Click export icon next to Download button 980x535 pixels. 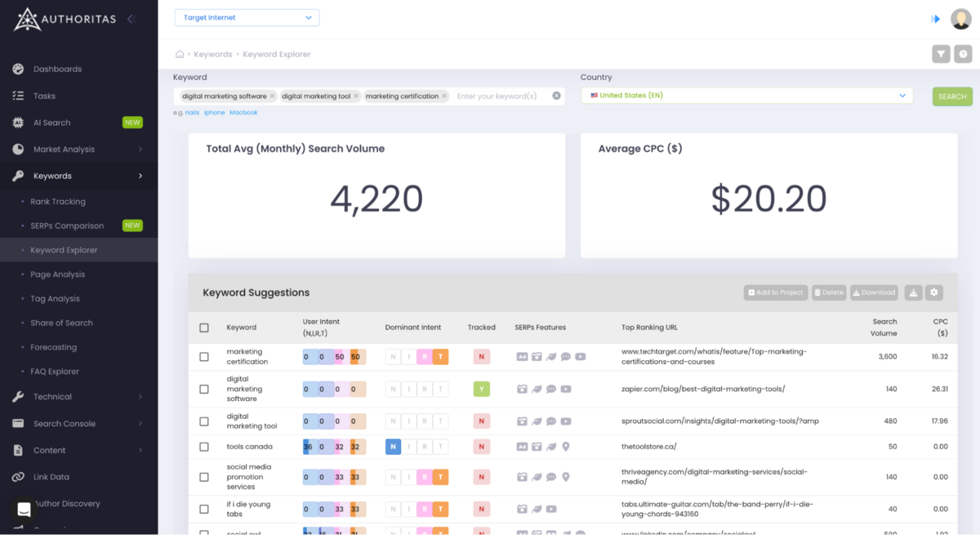[913, 292]
